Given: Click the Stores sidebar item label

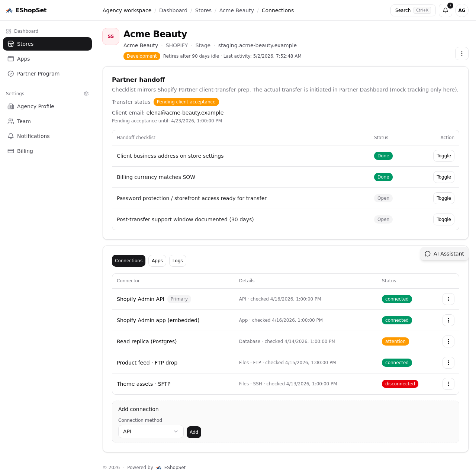Looking at the screenshot, I should pos(25,44).
